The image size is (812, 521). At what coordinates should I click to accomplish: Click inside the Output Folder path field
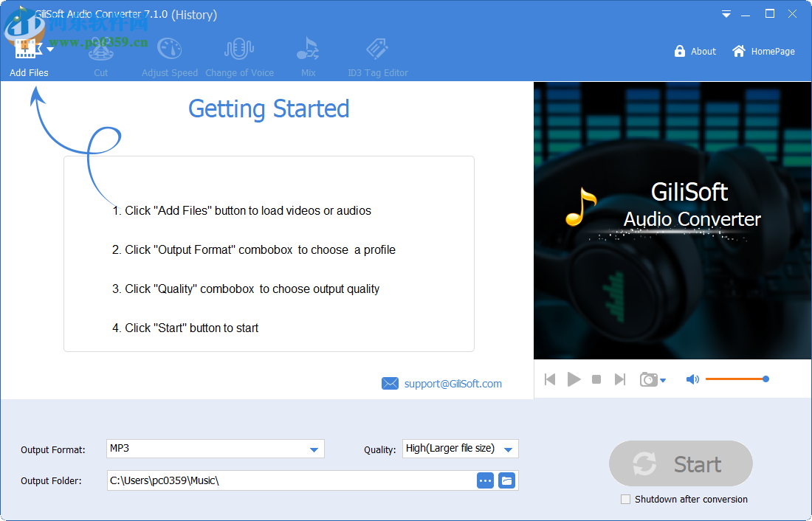pos(258,480)
